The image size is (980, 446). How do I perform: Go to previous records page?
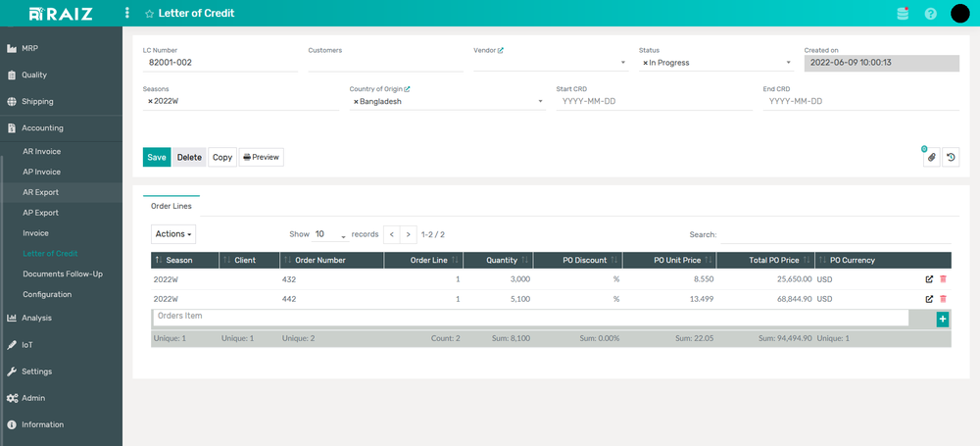pyautogui.click(x=392, y=234)
